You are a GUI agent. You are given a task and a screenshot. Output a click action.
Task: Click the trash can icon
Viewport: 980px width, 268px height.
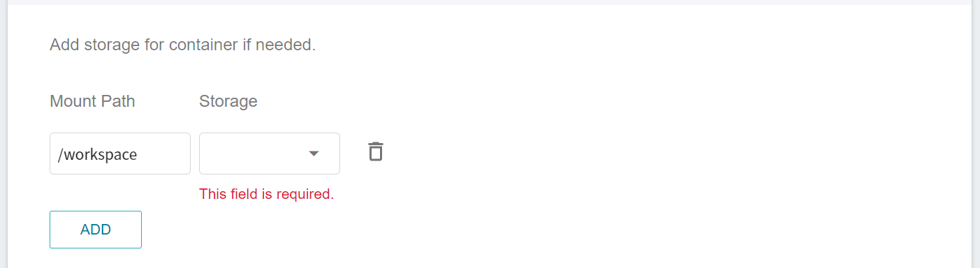point(376,151)
